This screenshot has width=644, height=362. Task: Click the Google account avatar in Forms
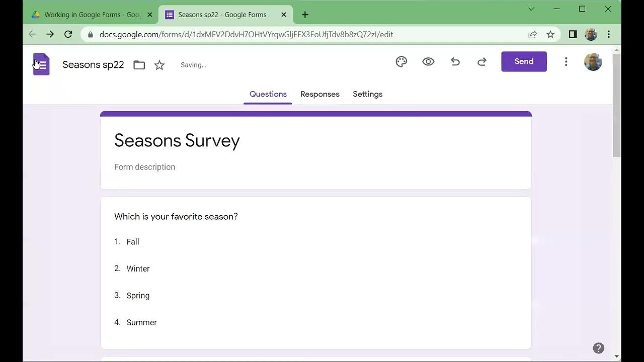point(593,62)
